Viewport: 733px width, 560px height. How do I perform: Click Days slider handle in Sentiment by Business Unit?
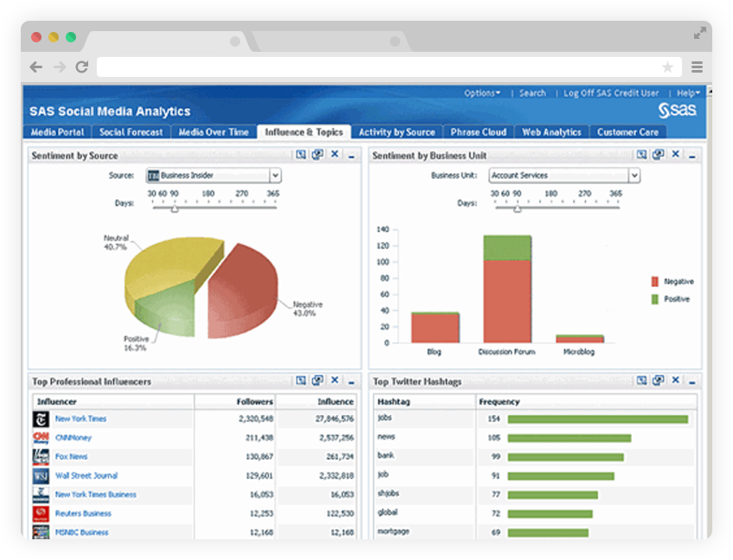(x=517, y=208)
